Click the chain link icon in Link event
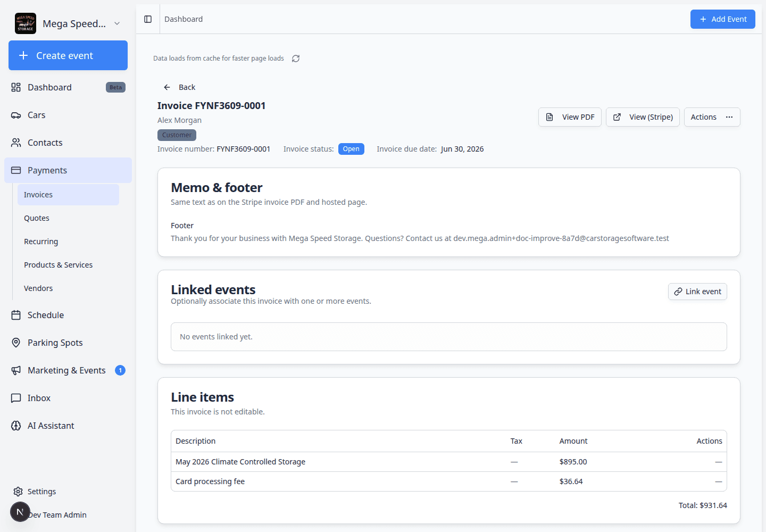766x532 pixels. (678, 292)
